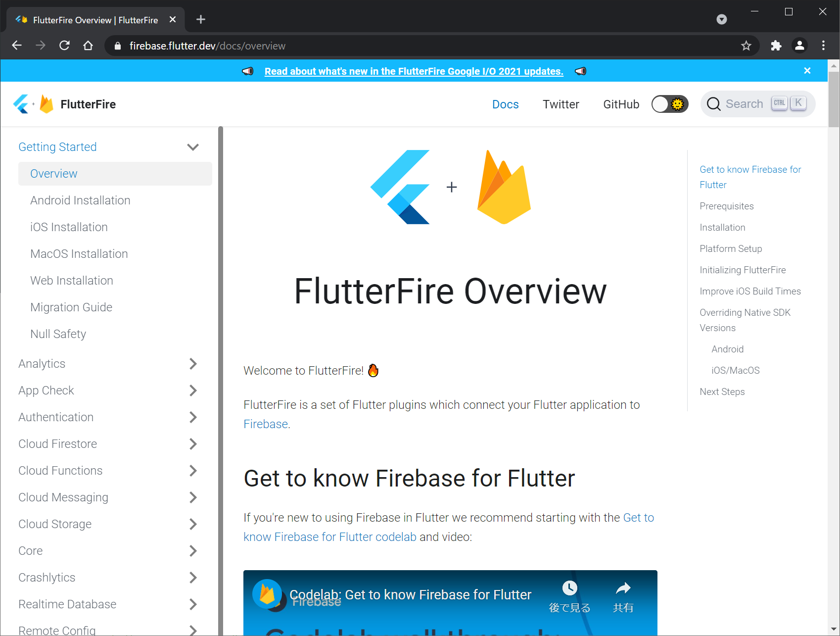The width and height of the screenshot is (840, 636).
Task: Jump to Initializing FlutterFire section
Action: pos(743,270)
